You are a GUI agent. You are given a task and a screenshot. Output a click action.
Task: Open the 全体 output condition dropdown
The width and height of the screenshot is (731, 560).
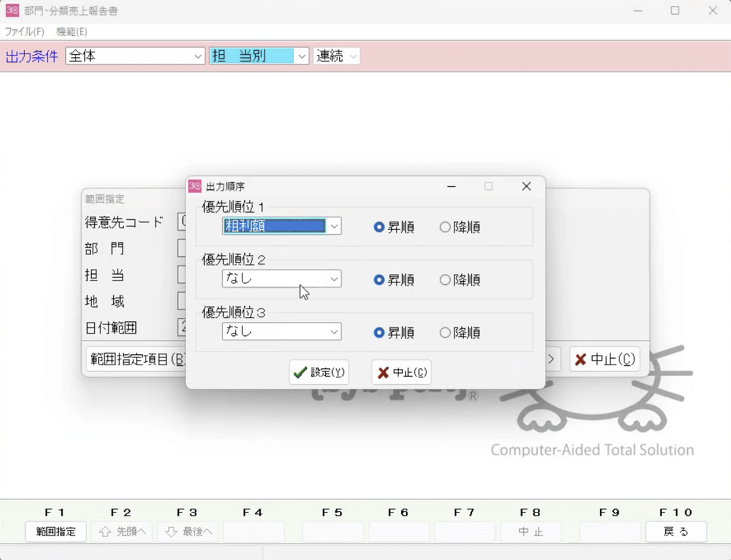(198, 56)
